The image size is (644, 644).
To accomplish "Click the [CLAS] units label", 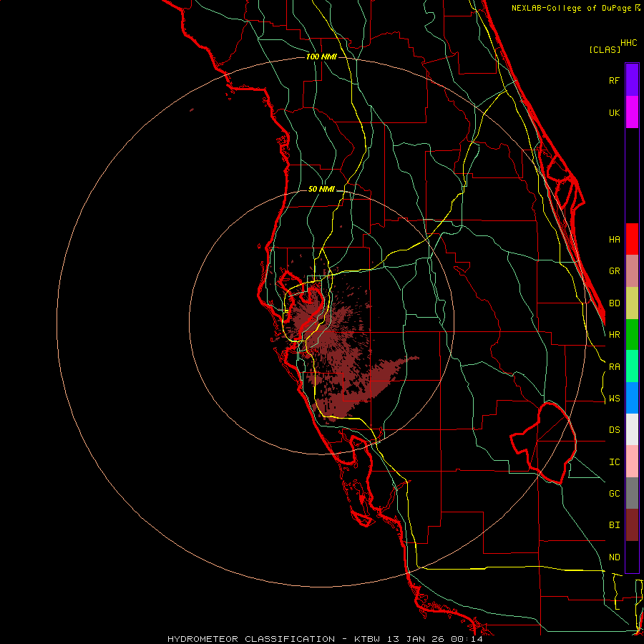I will coord(605,49).
